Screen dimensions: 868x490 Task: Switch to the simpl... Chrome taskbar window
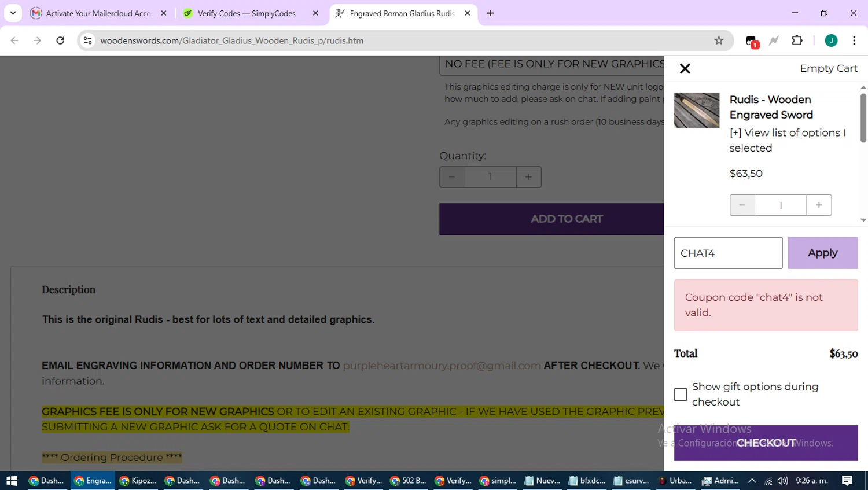(499, 481)
